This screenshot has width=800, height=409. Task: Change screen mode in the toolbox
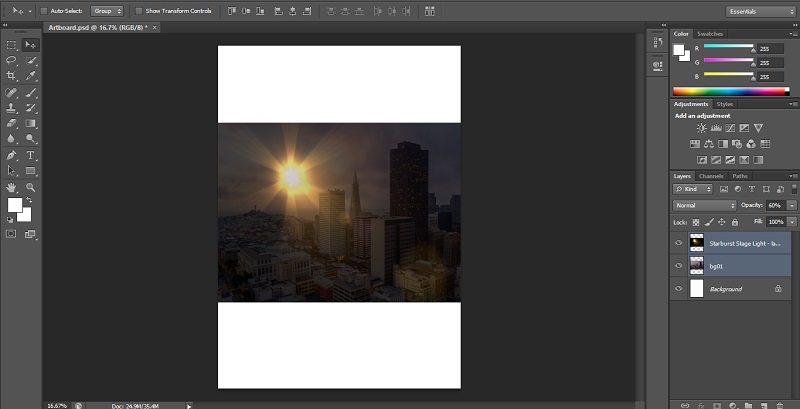click(x=31, y=234)
